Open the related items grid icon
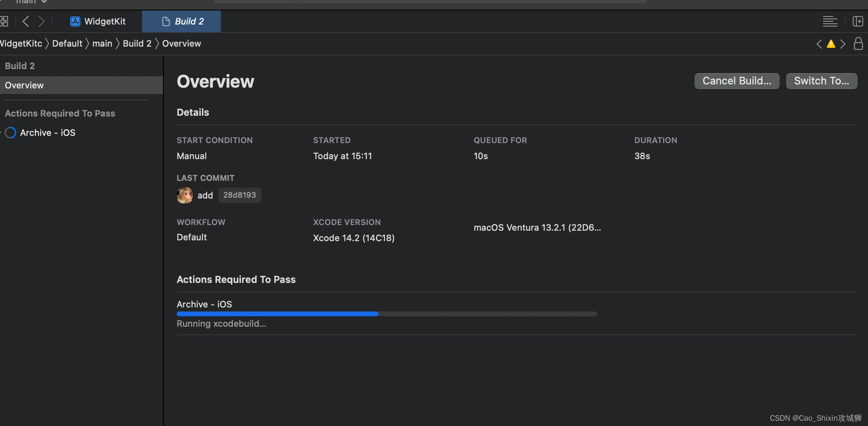This screenshot has width=868, height=426. click(x=4, y=21)
